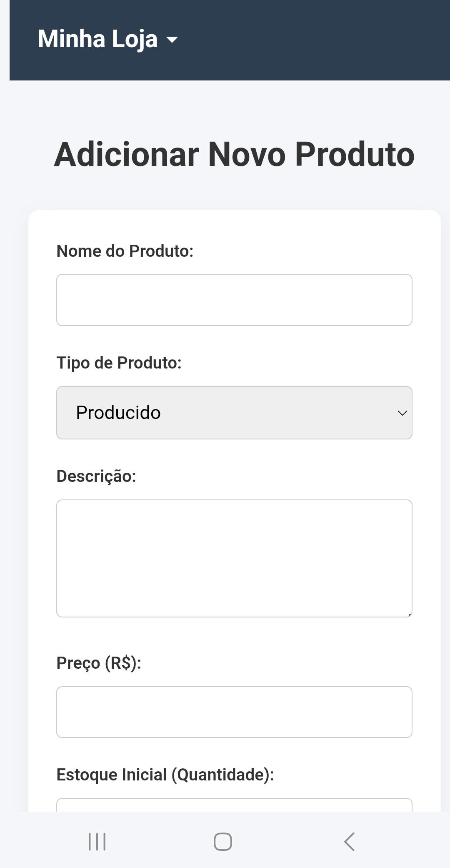Screen dimensions: 450x868
Task: Focus the Nome do Produto text field
Action: point(234,300)
